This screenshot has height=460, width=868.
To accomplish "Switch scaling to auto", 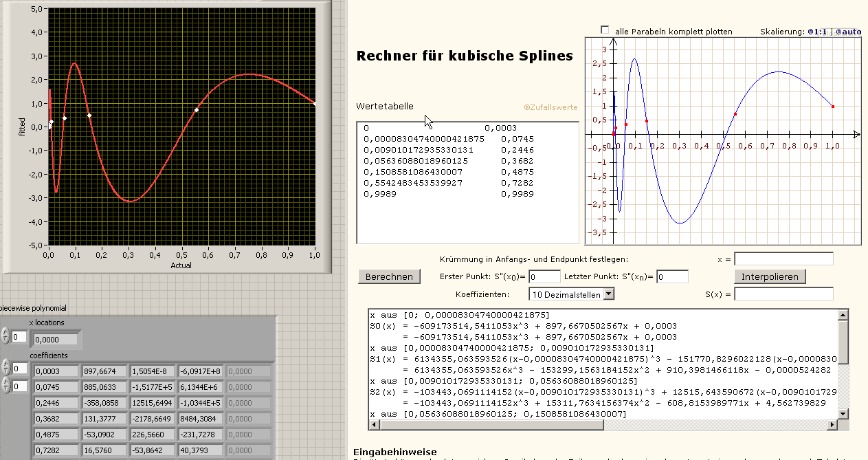I will (x=848, y=32).
